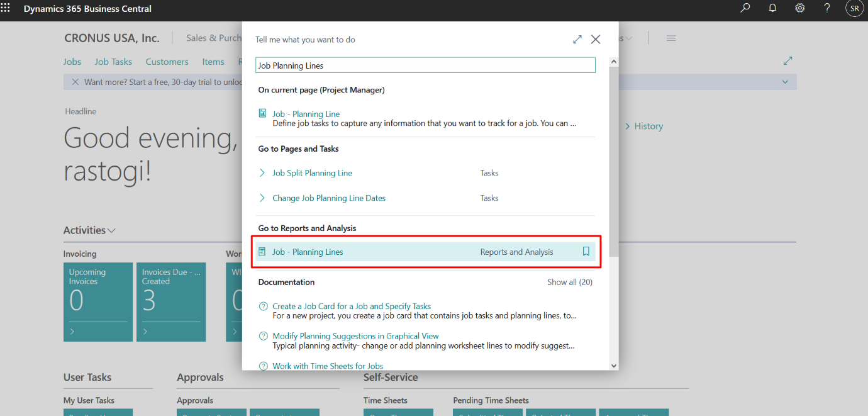Click the search magnifier icon in header
Screen dimensions: 868x416
coord(745,9)
